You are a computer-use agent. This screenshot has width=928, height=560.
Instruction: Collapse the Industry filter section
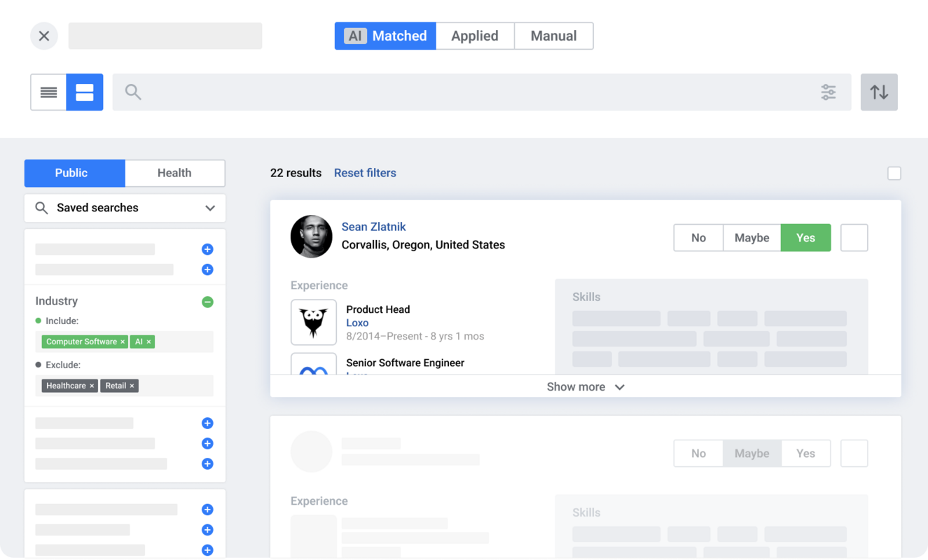pos(207,302)
